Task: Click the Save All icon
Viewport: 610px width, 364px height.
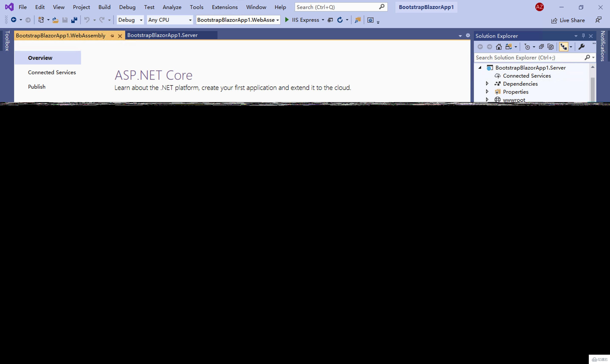Action: tap(74, 20)
